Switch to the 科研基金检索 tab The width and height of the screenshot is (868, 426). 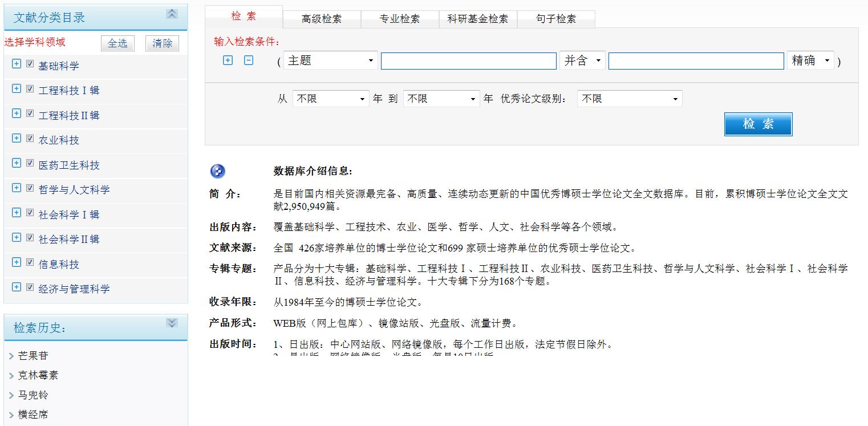point(477,19)
